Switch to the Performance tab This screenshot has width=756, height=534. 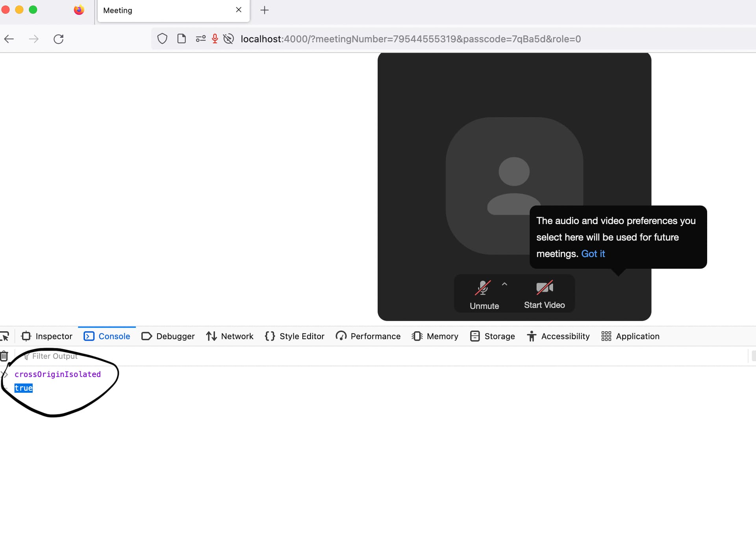pyautogui.click(x=368, y=336)
